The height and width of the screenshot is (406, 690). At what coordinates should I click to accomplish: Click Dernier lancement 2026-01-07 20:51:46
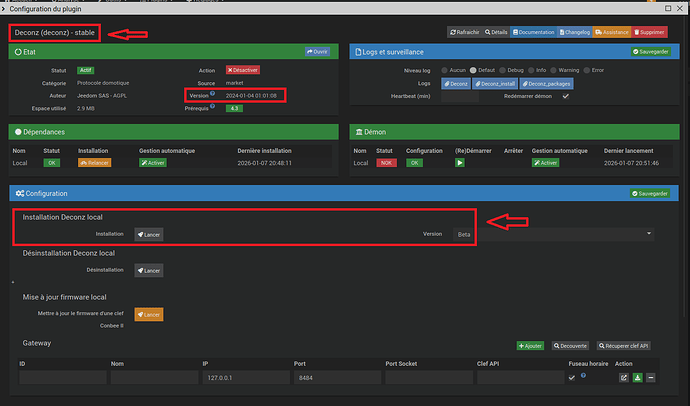tap(631, 163)
